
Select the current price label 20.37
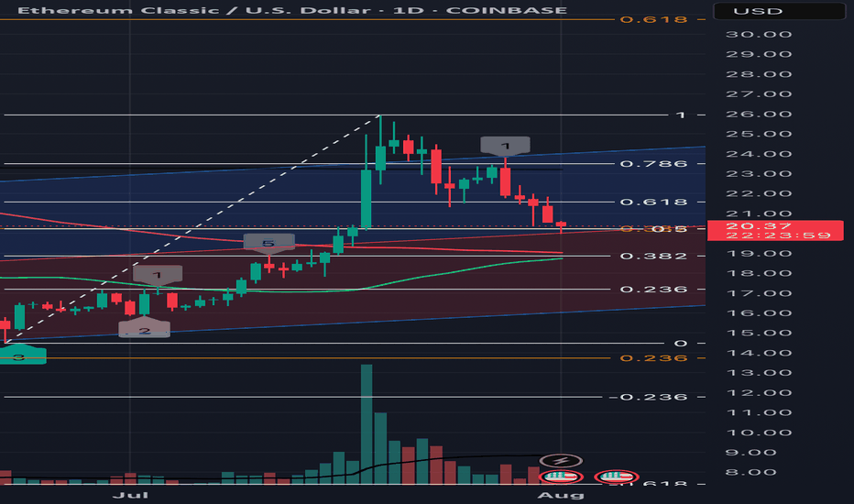775,231
